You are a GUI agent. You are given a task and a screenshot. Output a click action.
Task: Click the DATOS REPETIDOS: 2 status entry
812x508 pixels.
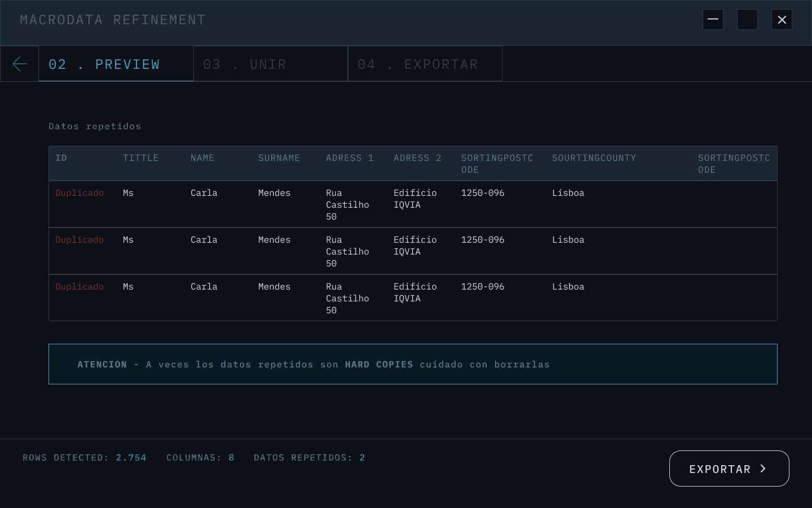310,458
